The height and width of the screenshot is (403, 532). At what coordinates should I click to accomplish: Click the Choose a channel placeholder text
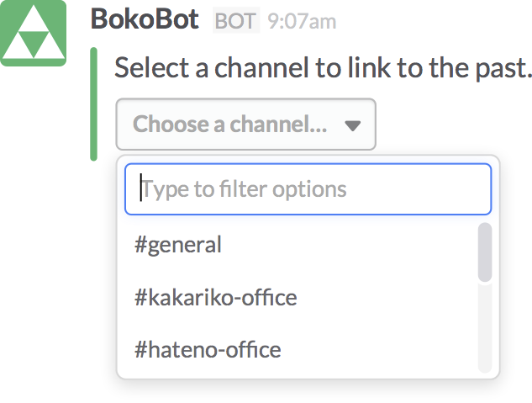(x=230, y=125)
